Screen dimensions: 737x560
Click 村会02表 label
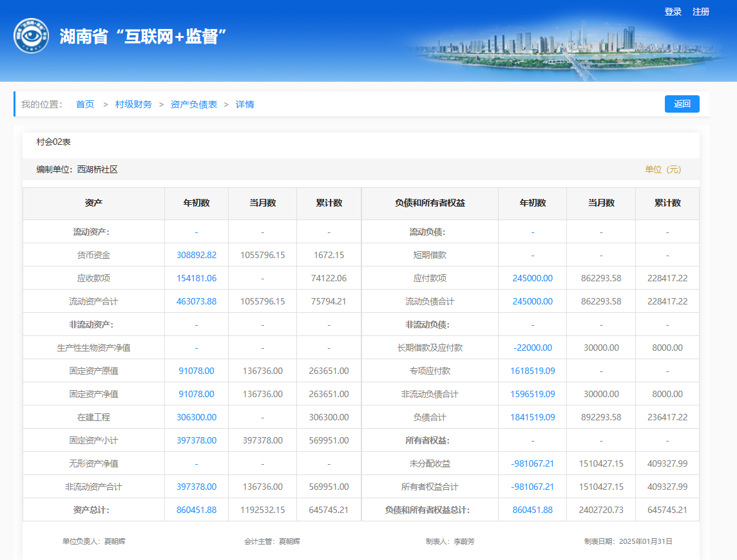coord(53,142)
